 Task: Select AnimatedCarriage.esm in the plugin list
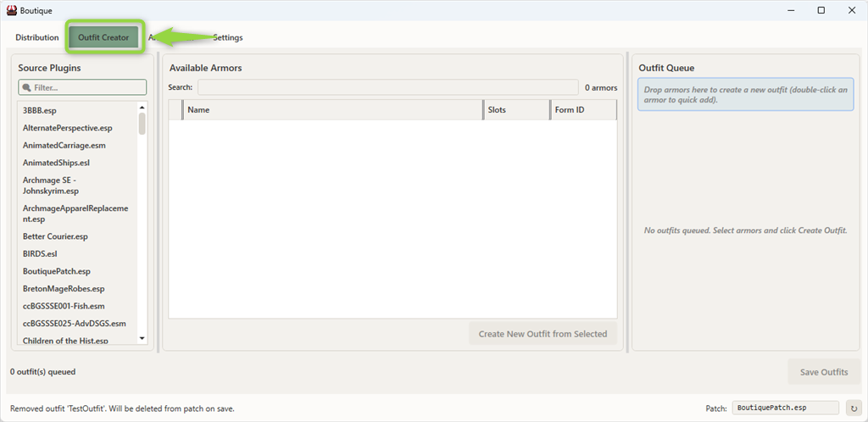(x=64, y=146)
